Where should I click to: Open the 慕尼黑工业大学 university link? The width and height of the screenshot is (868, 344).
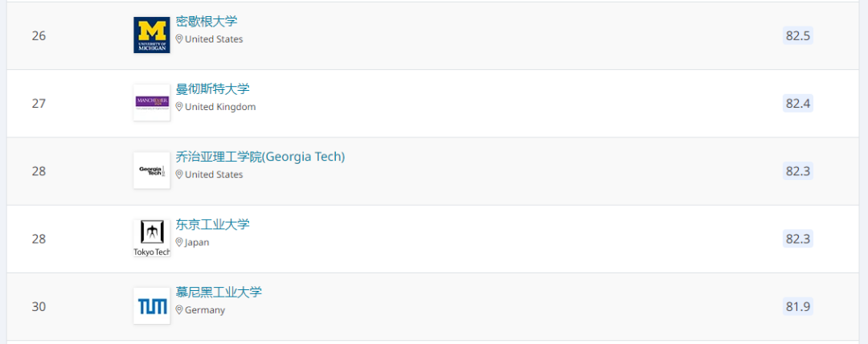(x=219, y=293)
